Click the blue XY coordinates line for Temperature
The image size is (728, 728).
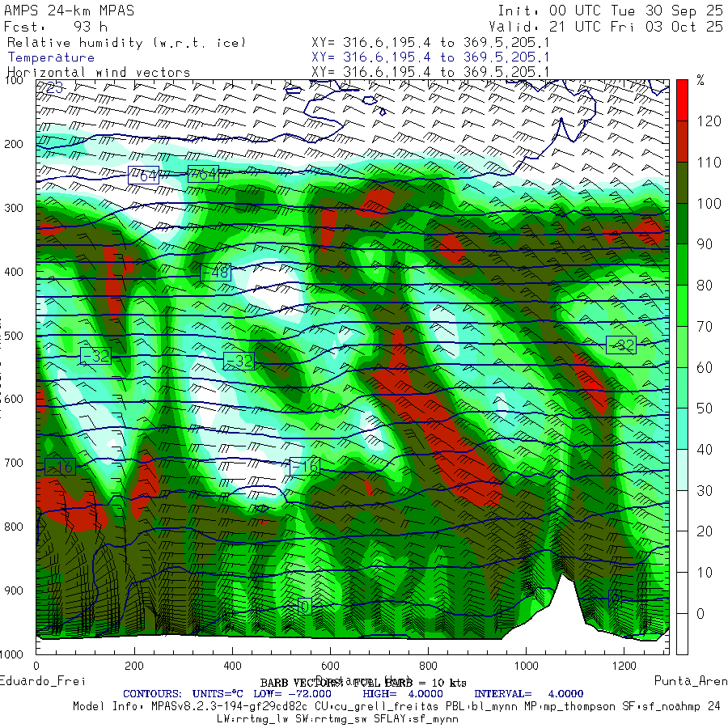click(x=430, y=57)
